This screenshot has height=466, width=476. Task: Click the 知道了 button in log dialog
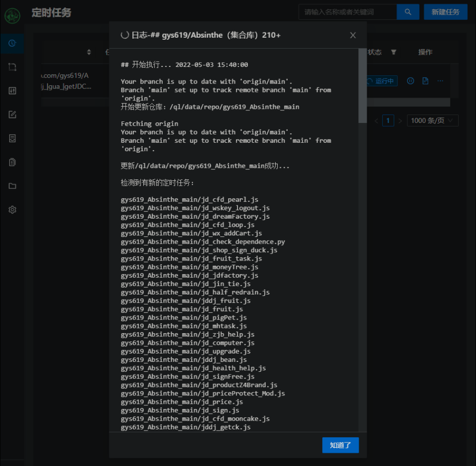point(341,445)
